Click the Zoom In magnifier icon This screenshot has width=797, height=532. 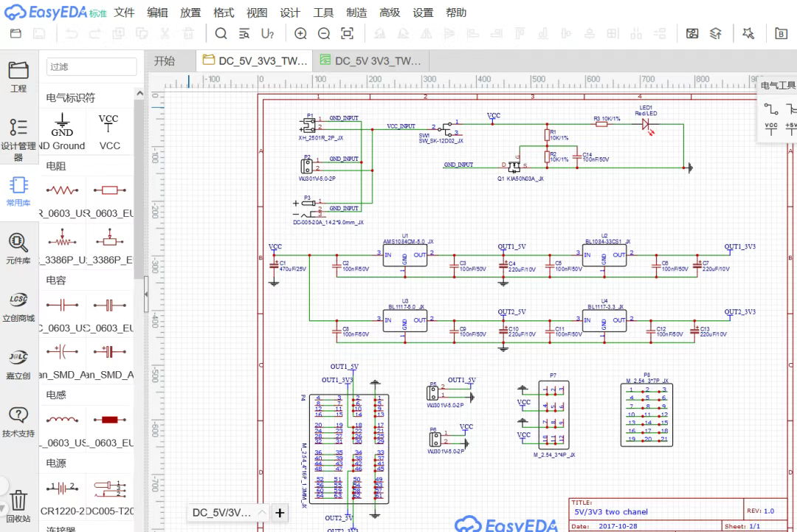[x=300, y=33]
